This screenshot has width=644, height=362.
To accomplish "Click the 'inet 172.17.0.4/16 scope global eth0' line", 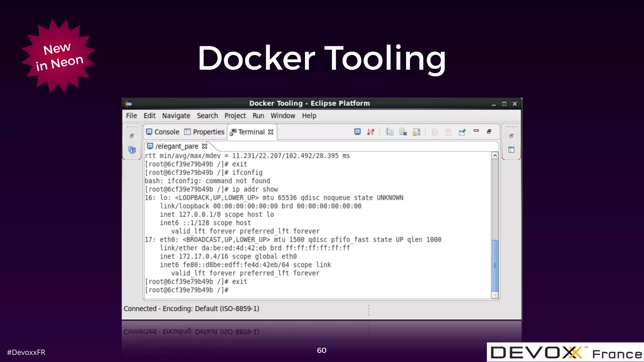I will coord(228,256).
